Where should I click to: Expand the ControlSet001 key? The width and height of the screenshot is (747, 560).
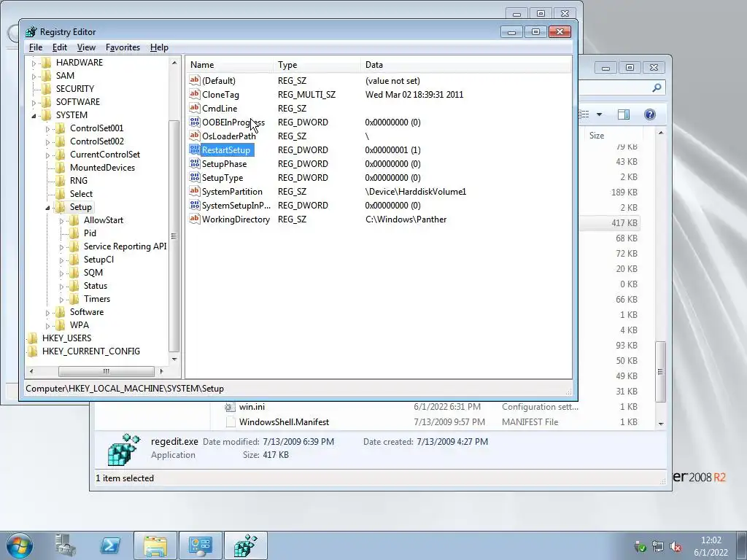tap(47, 128)
